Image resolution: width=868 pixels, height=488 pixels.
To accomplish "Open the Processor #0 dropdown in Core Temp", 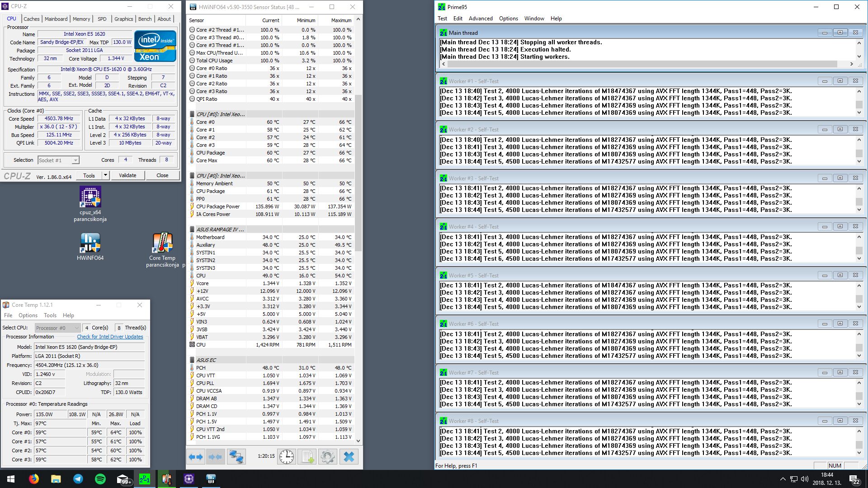I will coord(58,328).
